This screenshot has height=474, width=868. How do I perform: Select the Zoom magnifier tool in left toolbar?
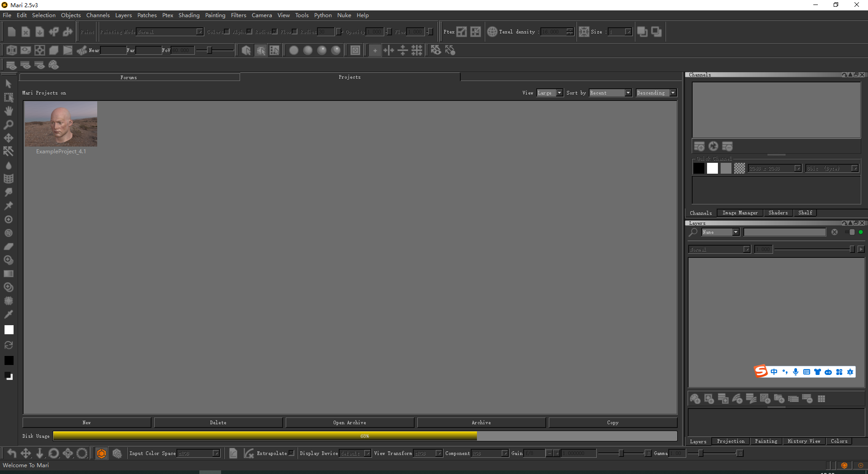[x=9, y=124]
